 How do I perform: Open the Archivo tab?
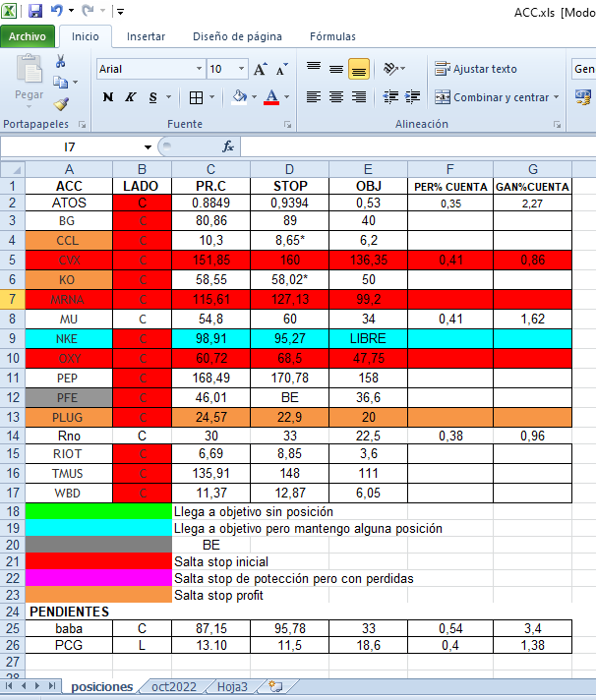click(28, 36)
